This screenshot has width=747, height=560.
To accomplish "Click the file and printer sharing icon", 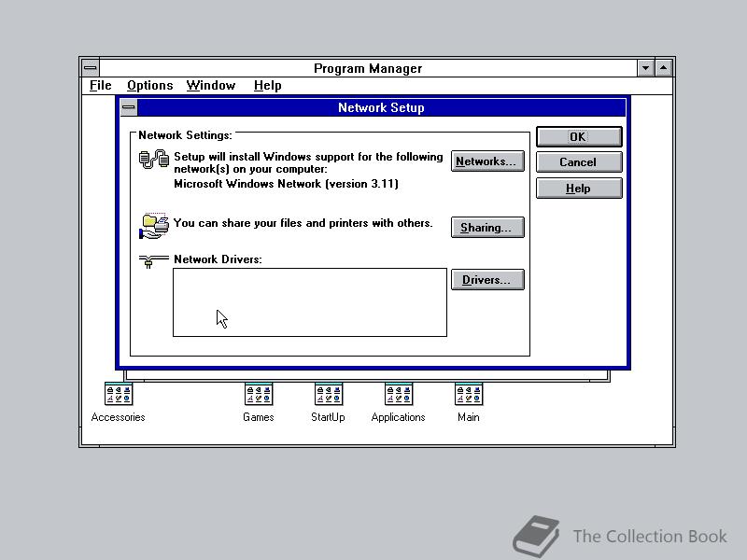I will point(153,226).
